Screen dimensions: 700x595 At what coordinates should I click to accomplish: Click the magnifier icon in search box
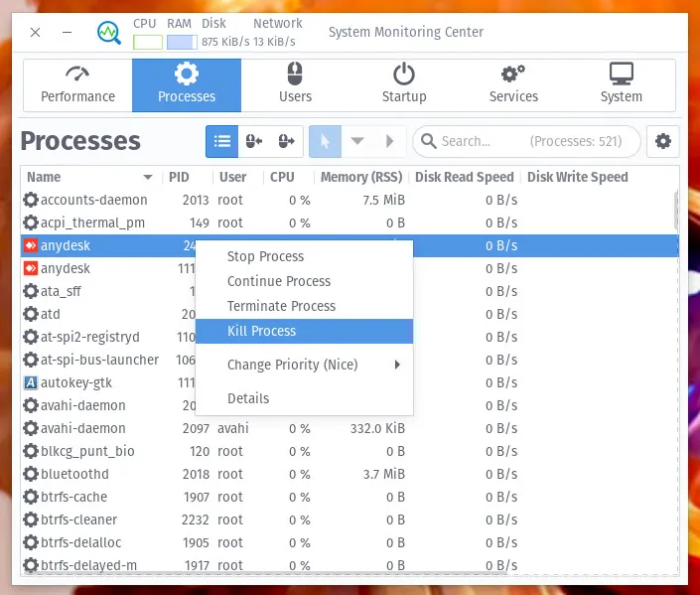429,141
